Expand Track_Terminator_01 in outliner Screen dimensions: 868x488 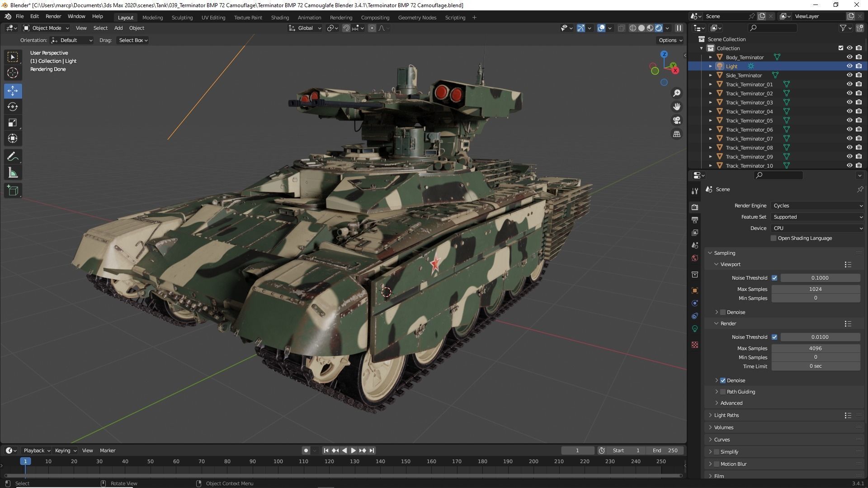711,84
